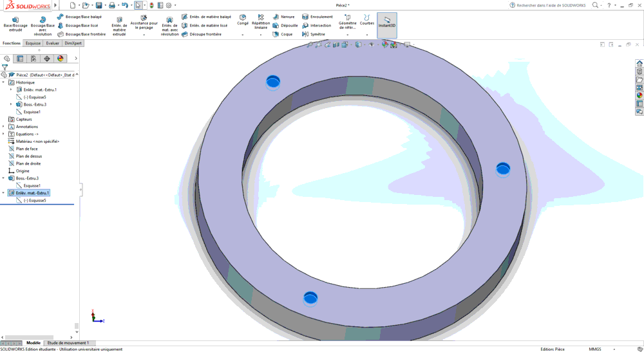Switch to the DimXpert tab
644x352 pixels.
tap(73, 43)
